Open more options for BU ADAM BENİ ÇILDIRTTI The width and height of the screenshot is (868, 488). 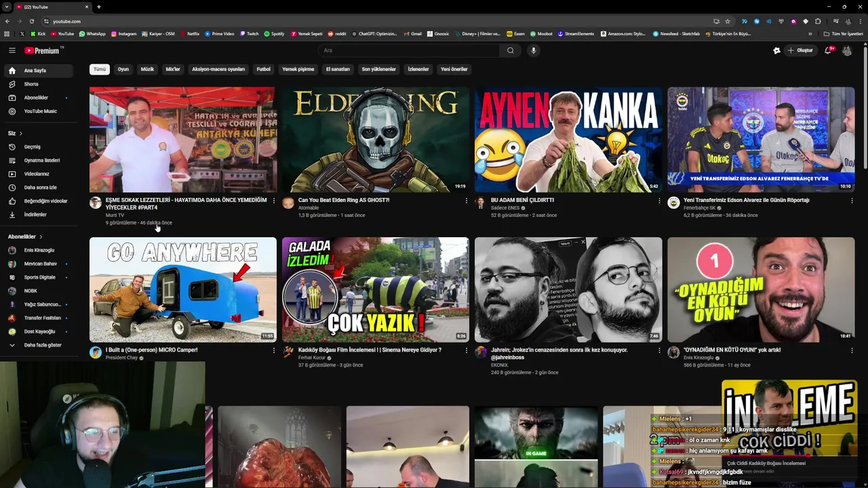(658, 201)
